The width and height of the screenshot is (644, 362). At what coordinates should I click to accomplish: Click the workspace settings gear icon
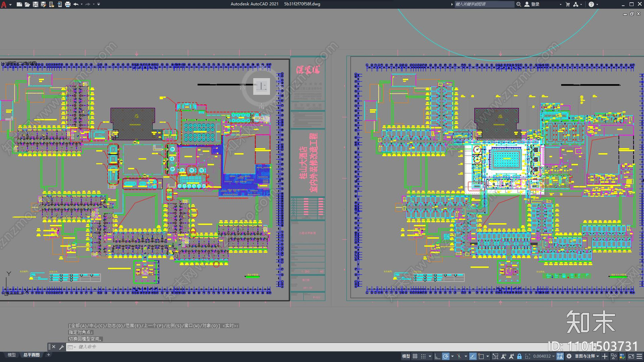[x=569, y=356]
